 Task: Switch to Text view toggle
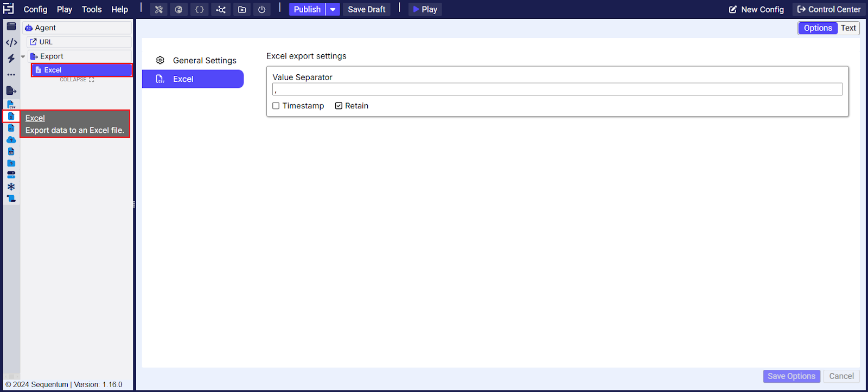coord(848,28)
